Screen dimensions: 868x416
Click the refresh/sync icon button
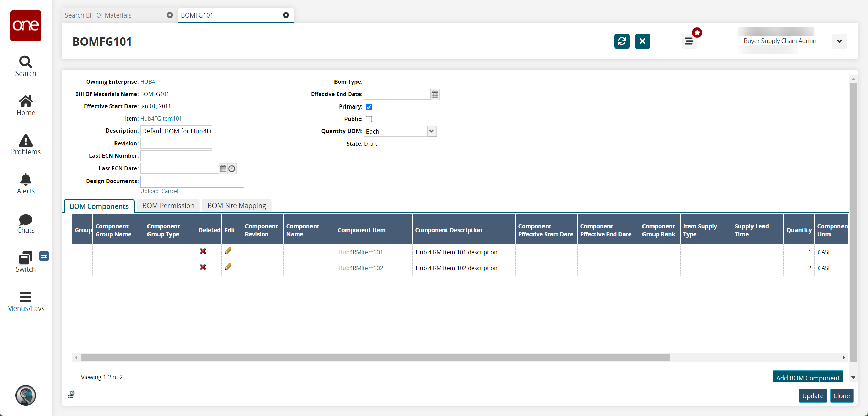(x=622, y=41)
